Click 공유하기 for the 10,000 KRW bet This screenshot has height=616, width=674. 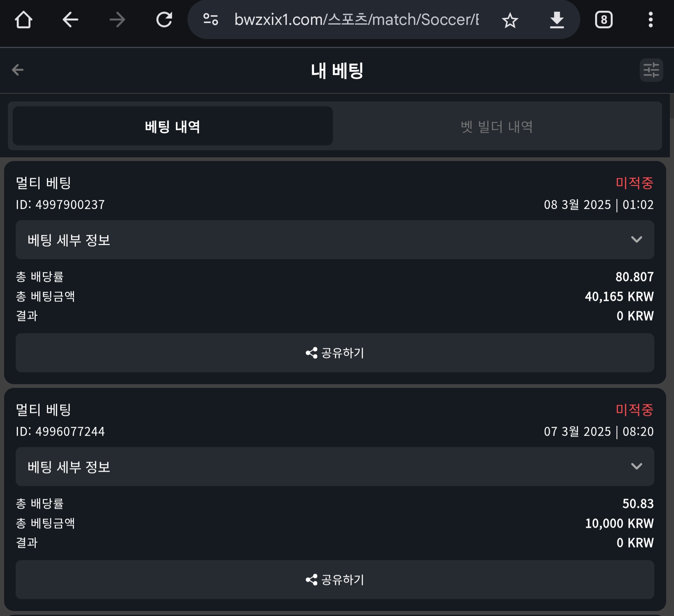pos(335,580)
